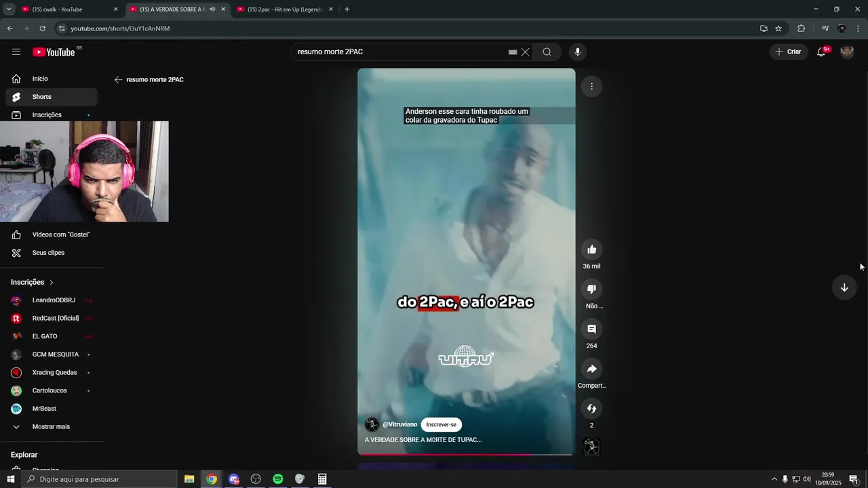Bookmark this page with the star
The width and height of the screenshot is (868, 488).
[x=778, y=28]
